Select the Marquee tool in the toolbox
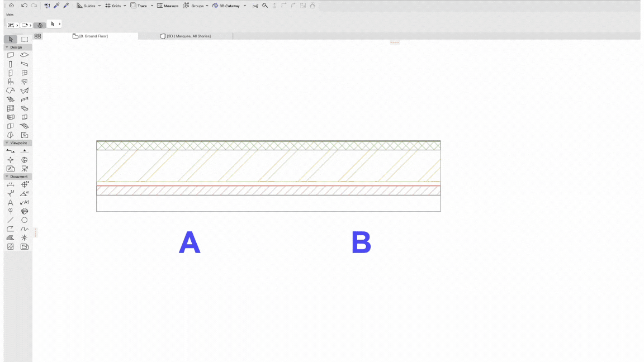This screenshot has height=362, width=644. click(25, 40)
